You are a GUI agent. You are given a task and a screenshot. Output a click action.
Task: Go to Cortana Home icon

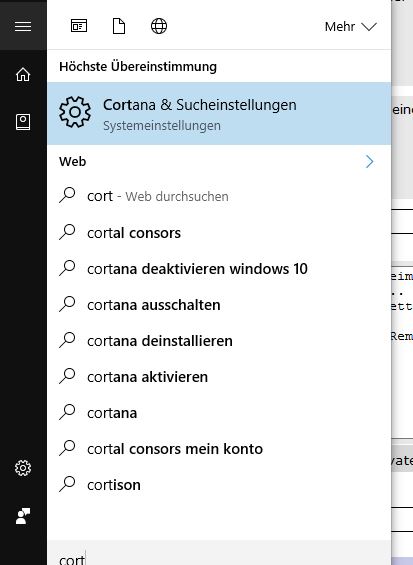(23, 74)
